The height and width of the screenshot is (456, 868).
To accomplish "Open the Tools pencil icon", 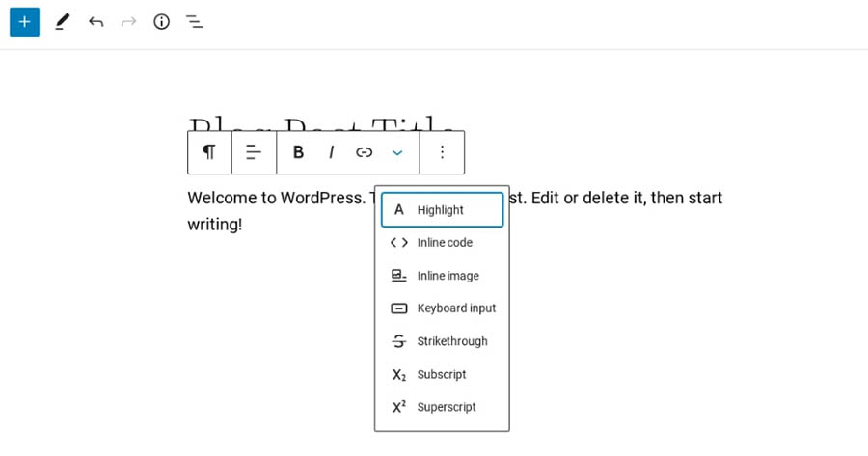I will point(62,21).
